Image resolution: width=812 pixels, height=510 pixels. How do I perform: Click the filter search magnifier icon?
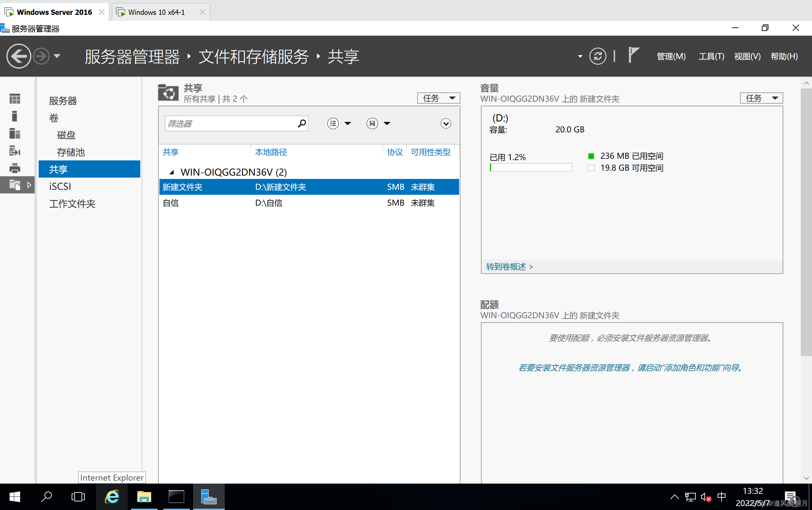pos(302,123)
